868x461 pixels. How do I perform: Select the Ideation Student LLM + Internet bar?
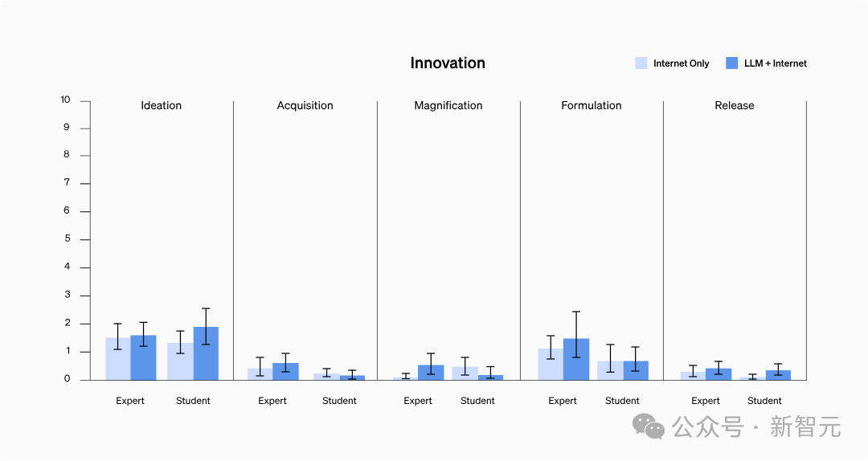[x=206, y=353]
